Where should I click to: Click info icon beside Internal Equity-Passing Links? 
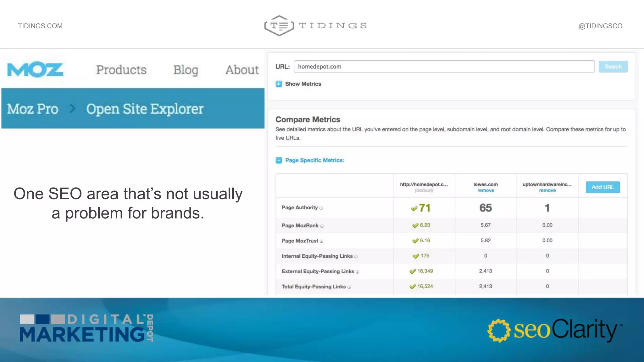click(356, 257)
